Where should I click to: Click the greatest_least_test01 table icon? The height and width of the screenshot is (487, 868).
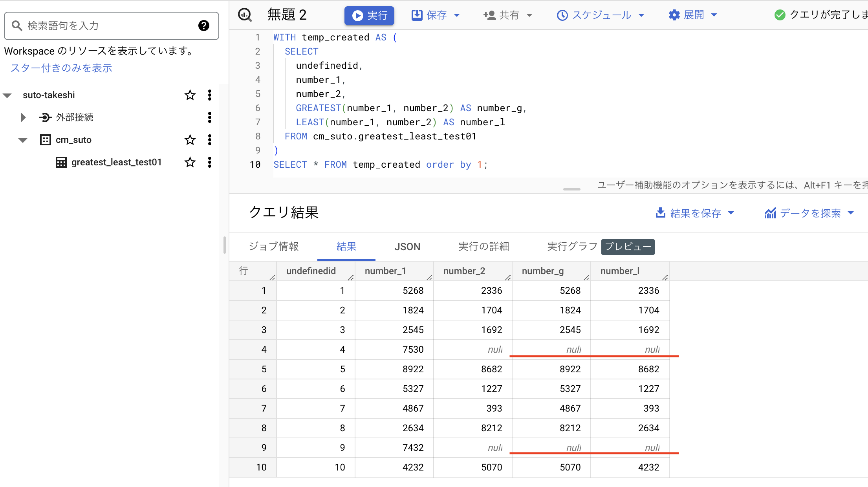61,162
